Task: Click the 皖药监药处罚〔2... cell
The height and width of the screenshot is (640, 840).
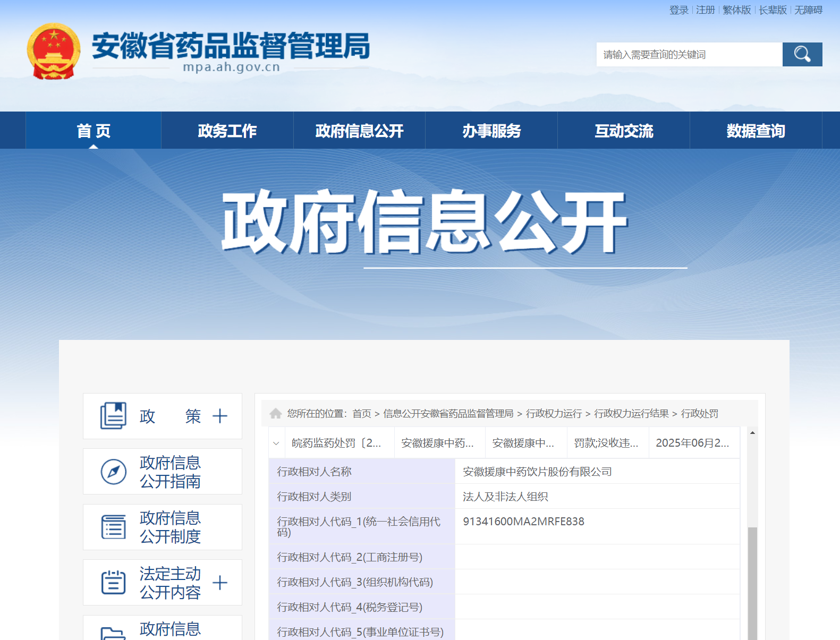Action: point(340,443)
